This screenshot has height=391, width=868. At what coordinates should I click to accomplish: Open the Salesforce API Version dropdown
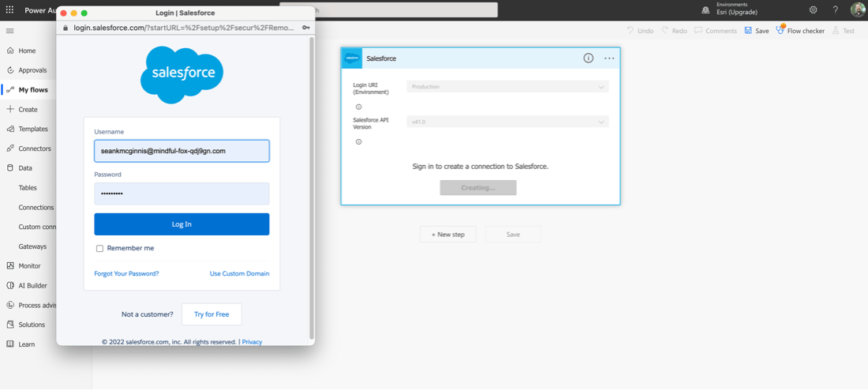[x=507, y=122]
